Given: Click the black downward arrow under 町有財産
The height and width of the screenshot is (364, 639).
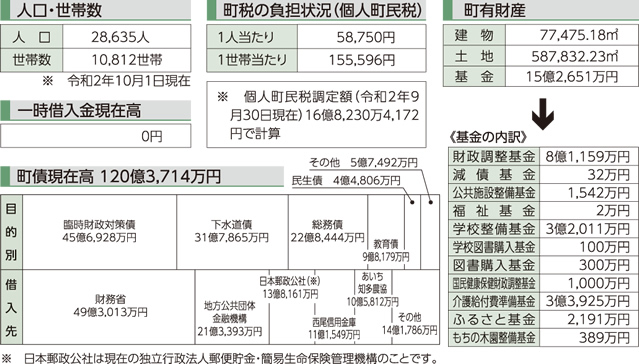Looking at the screenshot, I should 543,114.
